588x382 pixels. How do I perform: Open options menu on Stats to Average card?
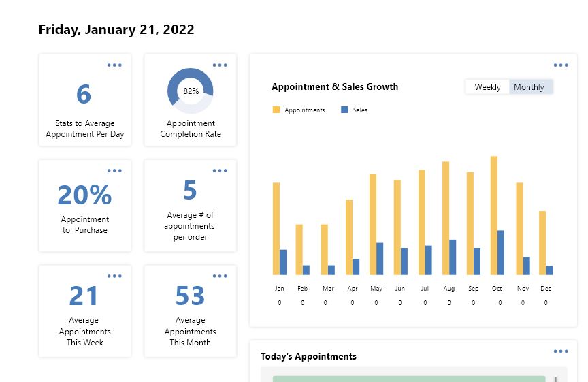pos(114,65)
